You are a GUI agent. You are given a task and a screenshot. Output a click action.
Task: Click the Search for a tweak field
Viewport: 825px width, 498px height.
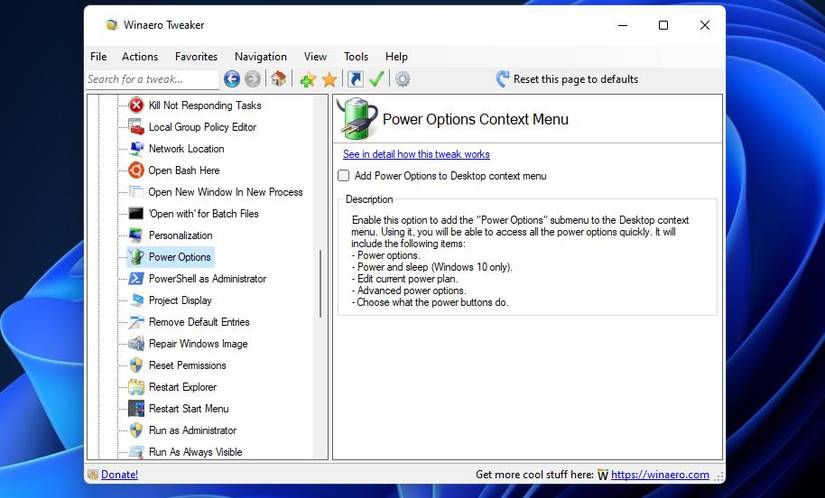pyautogui.click(x=153, y=79)
